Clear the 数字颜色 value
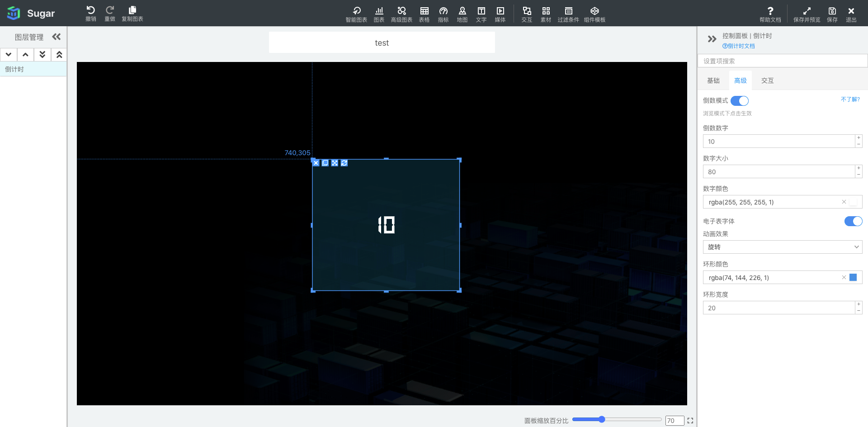The width and height of the screenshot is (868, 427). (x=844, y=202)
